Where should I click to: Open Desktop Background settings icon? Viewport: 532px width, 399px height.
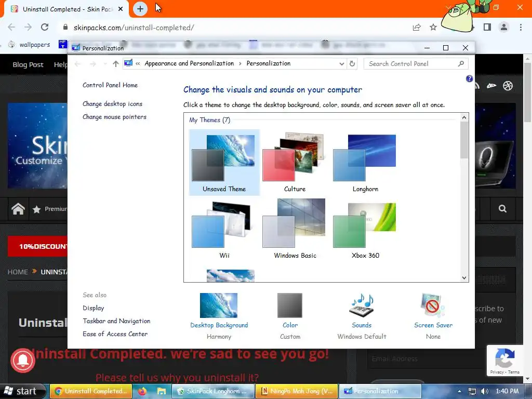click(219, 305)
